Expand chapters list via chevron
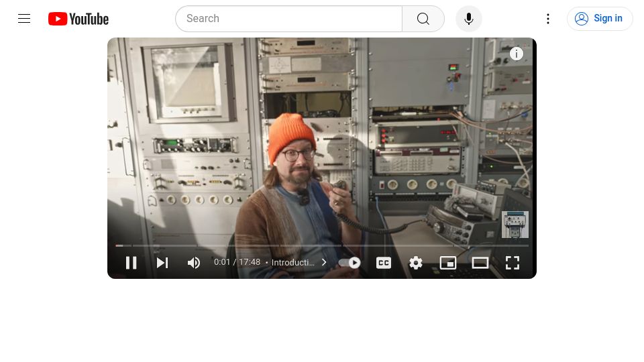This screenshot has width=644, height=362. coord(324,262)
